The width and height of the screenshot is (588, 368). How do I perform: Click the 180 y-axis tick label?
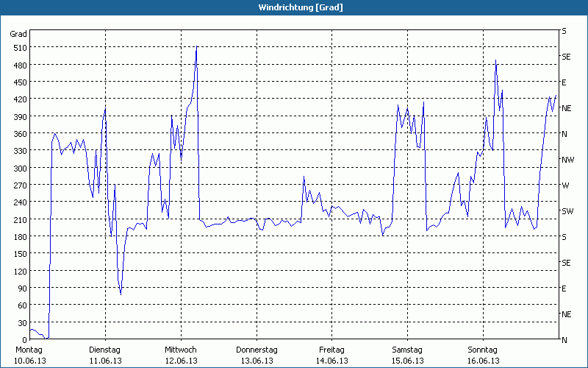20,237
